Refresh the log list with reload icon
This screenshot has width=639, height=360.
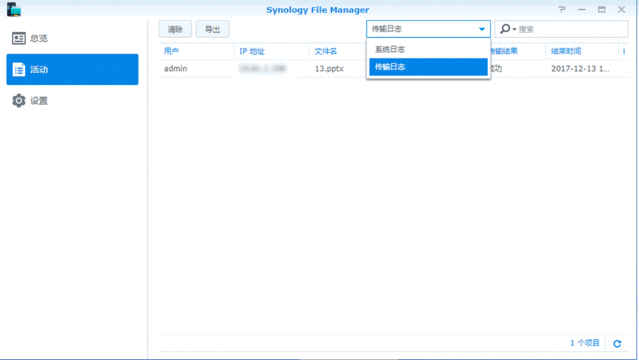617,343
